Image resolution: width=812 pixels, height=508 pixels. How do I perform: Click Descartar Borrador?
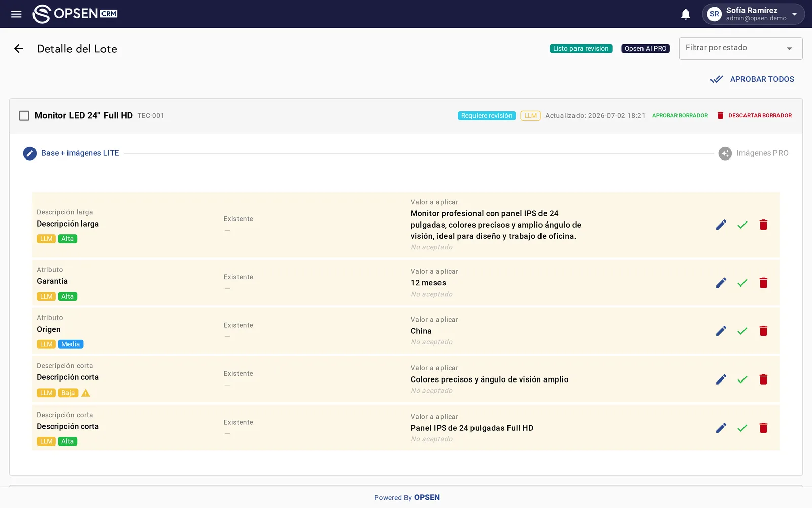coord(754,116)
